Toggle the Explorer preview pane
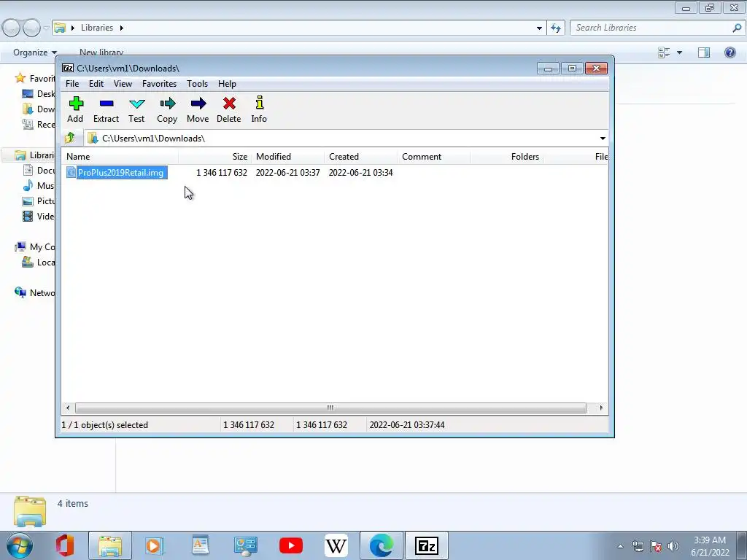747x560 pixels. 704,52
